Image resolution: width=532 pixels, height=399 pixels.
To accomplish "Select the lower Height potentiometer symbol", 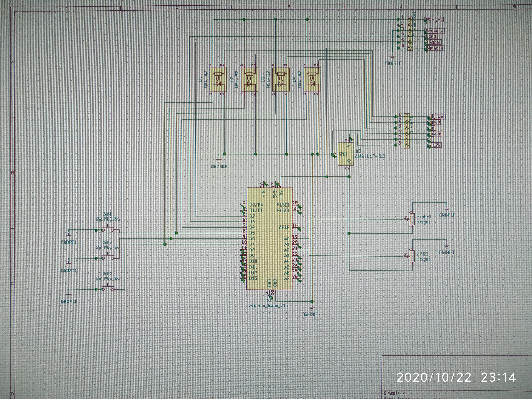I will pyautogui.click(x=412, y=256).
